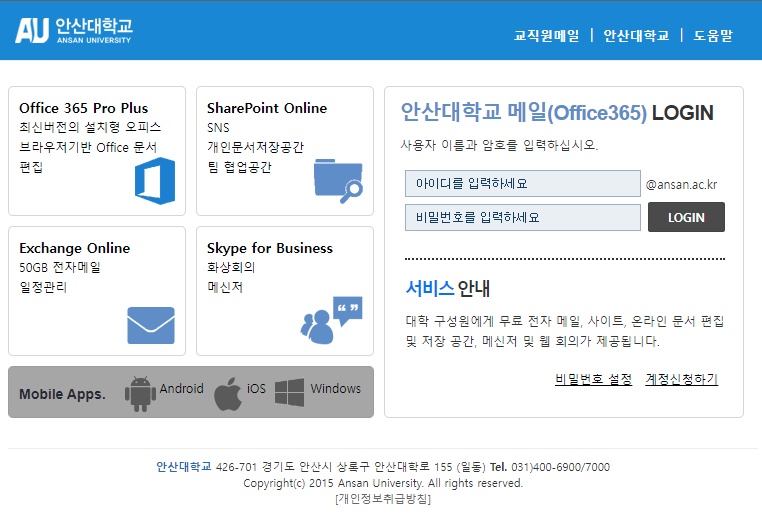The image size is (762, 514).
Task: Click the Tel. 031)400-6900/7000 phone text
Action: (550, 467)
